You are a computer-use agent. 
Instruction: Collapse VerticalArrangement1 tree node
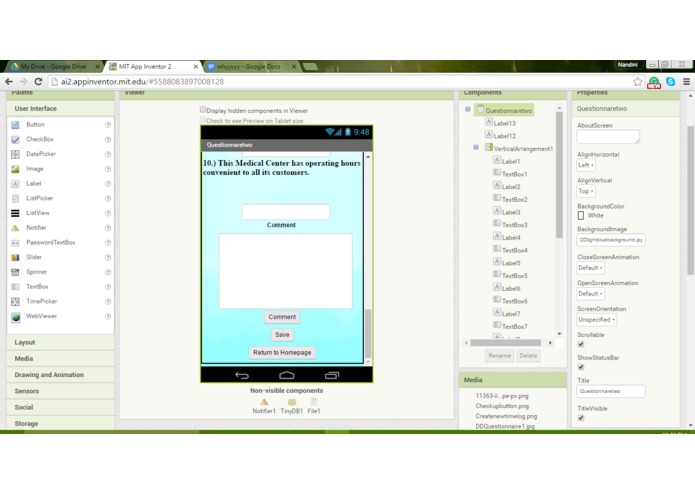point(476,147)
